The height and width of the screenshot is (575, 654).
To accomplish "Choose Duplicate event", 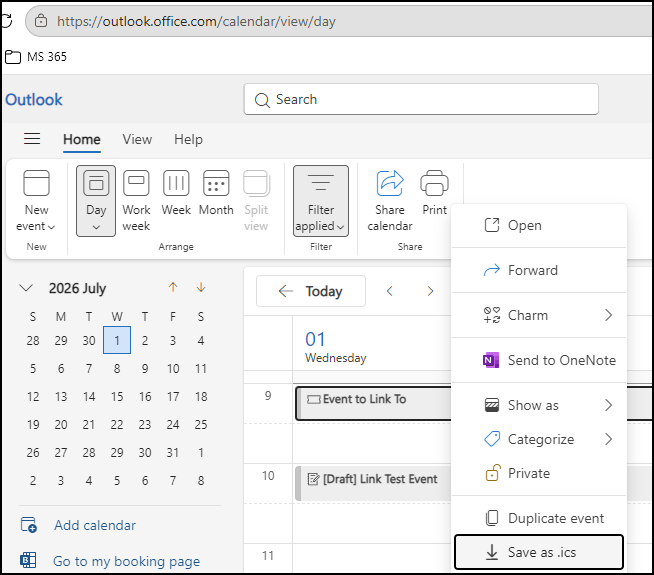I will click(x=539, y=518).
